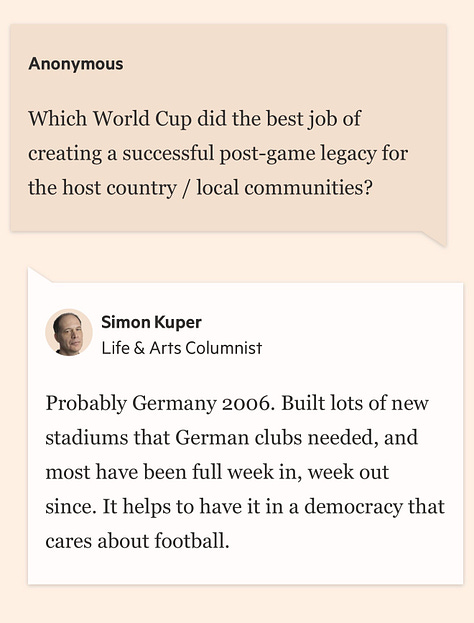Click the words 'Built lots of new'
The image size is (474, 623).
[x=355, y=403]
